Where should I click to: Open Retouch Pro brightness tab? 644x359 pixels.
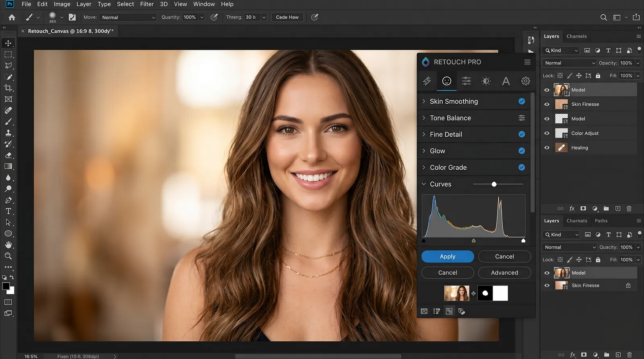[x=486, y=81]
